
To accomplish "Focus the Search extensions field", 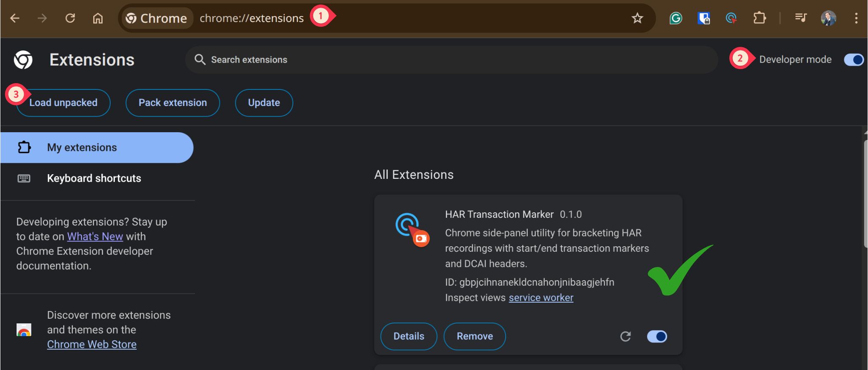I will [451, 60].
